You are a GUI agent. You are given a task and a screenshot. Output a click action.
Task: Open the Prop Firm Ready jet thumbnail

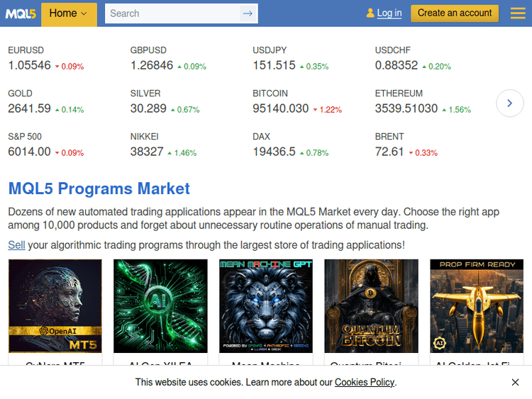pyautogui.click(x=477, y=306)
